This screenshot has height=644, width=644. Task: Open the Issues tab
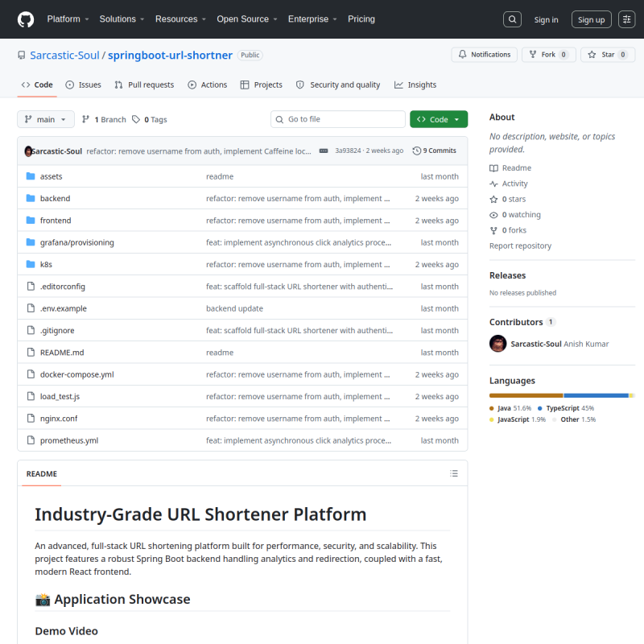click(x=84, y=85)
